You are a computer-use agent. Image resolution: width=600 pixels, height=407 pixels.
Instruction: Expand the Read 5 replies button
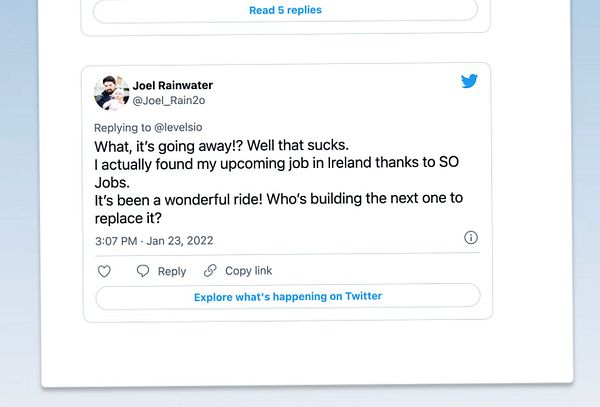(x=285, y=10)
